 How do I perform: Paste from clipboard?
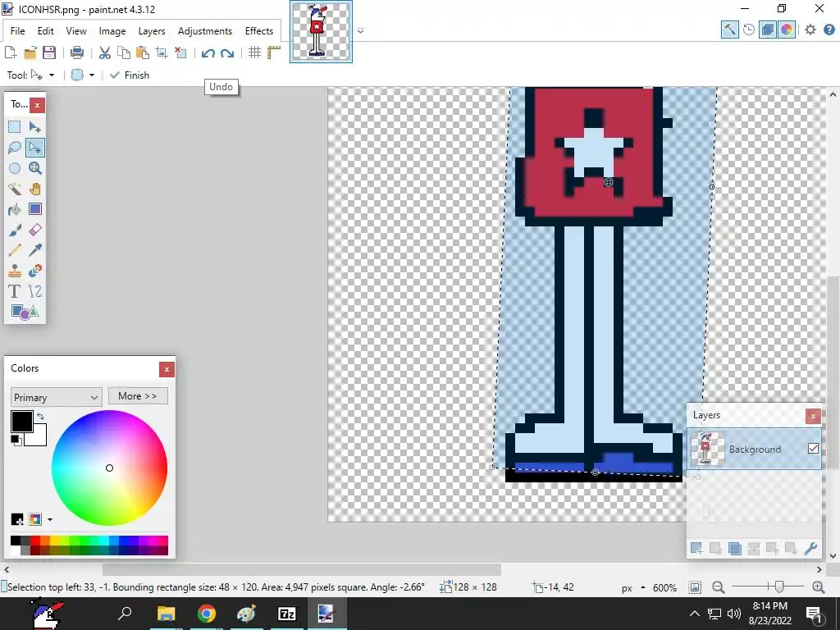pyautogui.click(x=143, y=52)
